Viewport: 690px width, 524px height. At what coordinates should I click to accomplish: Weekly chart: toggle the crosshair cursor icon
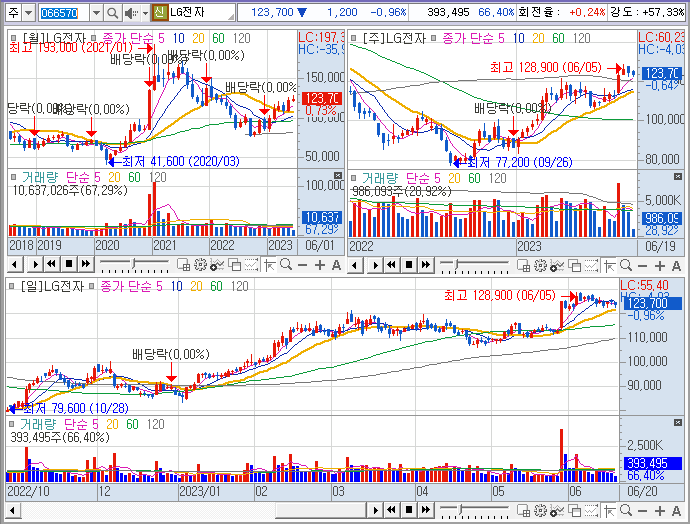pos(609,265)
